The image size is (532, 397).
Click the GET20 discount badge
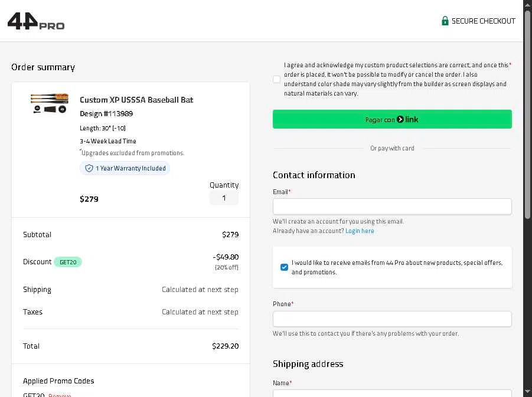tap(68, 262)
